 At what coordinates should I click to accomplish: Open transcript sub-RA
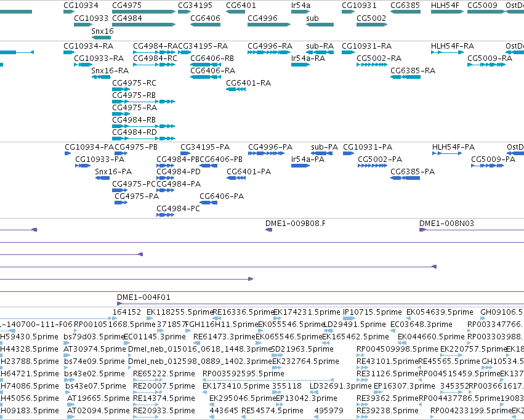pos(320,46)
